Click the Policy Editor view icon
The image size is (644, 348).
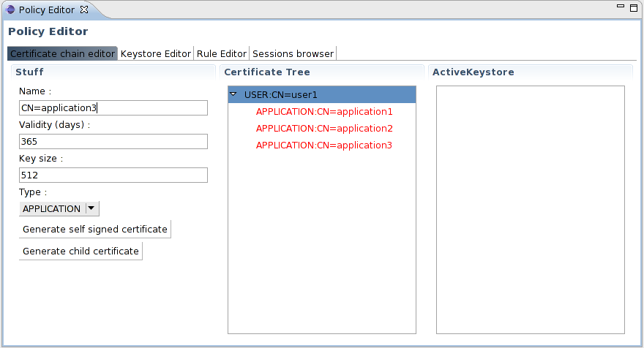pyautogui.click(x=10, y=10)
